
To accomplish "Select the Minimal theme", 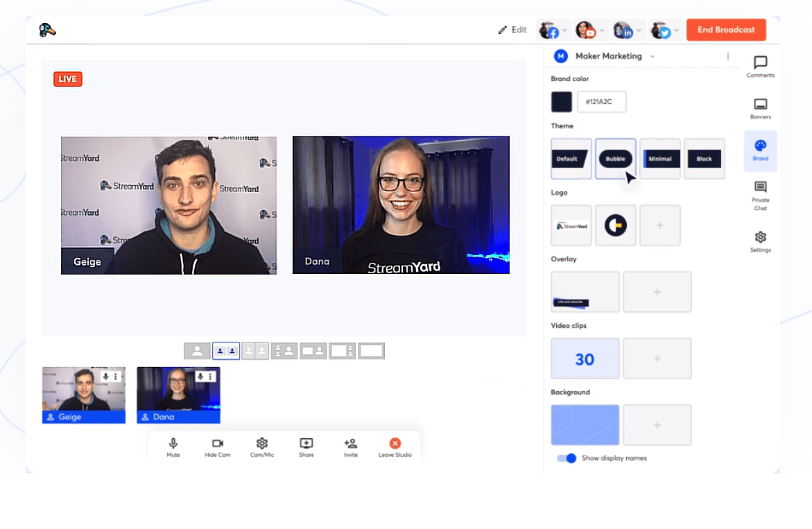I will click(659, 159).
